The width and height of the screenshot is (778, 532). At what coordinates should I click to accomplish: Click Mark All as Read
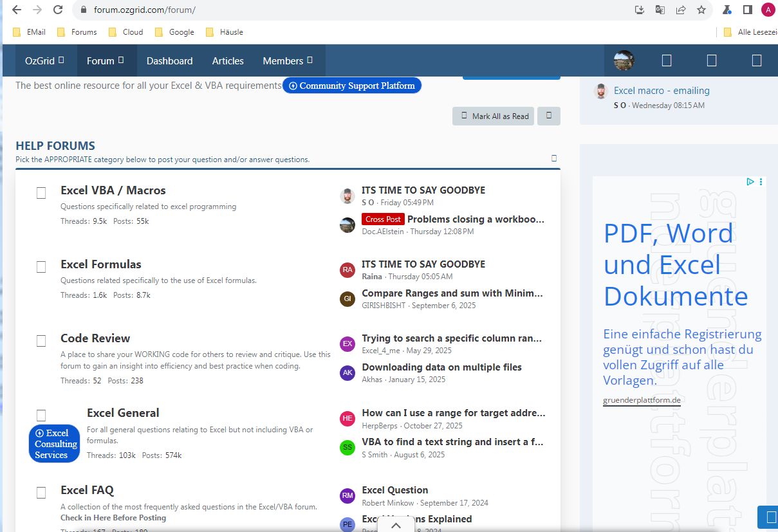[494, 116]
